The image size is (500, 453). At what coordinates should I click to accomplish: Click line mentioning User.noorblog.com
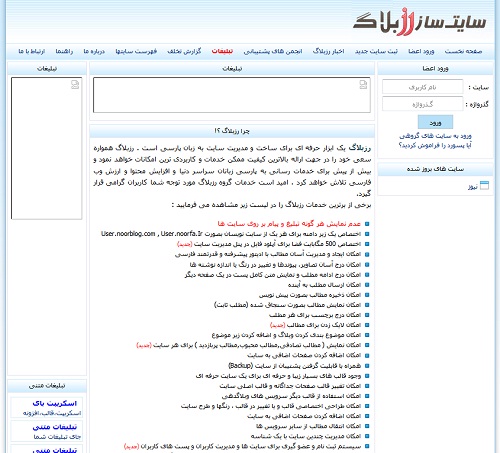coord(231,234)
